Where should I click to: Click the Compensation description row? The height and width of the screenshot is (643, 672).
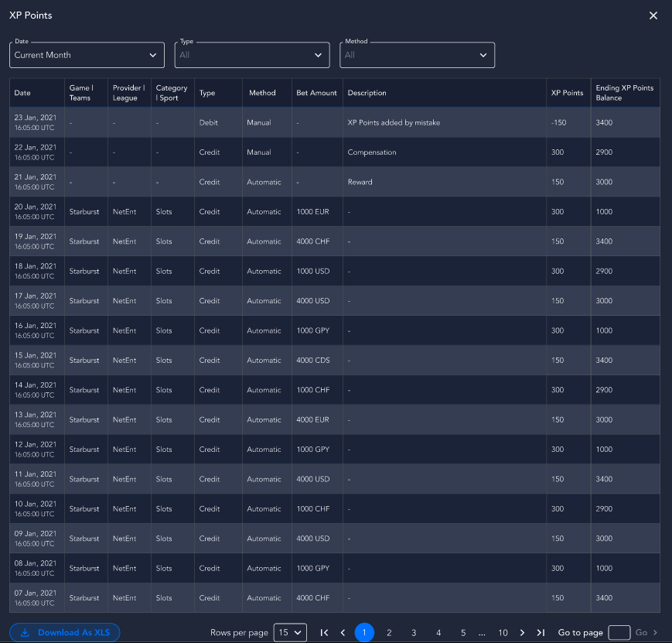372,152
